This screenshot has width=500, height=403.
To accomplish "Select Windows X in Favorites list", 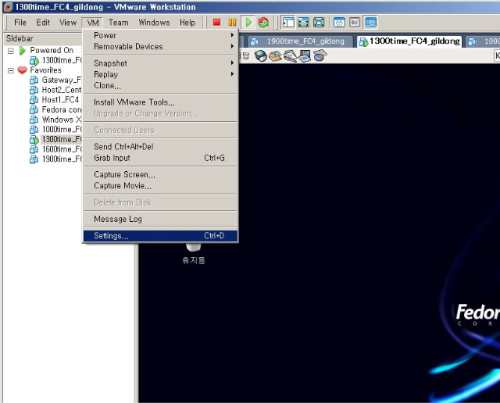I will point(56,120).
